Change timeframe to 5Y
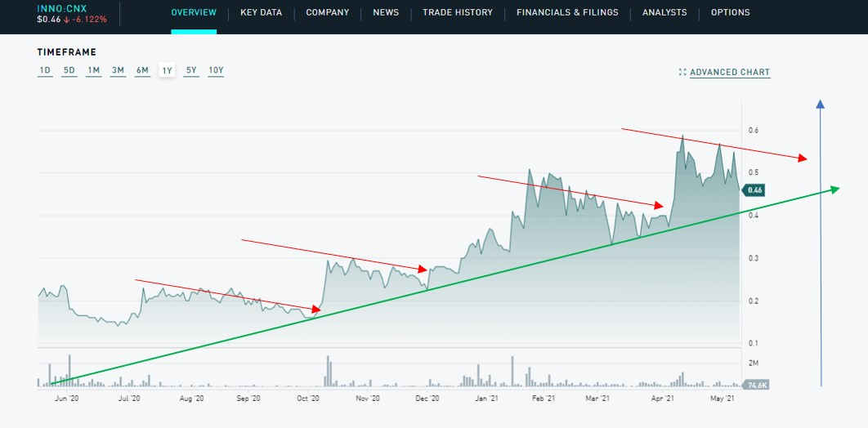 [x=191, y=70]
